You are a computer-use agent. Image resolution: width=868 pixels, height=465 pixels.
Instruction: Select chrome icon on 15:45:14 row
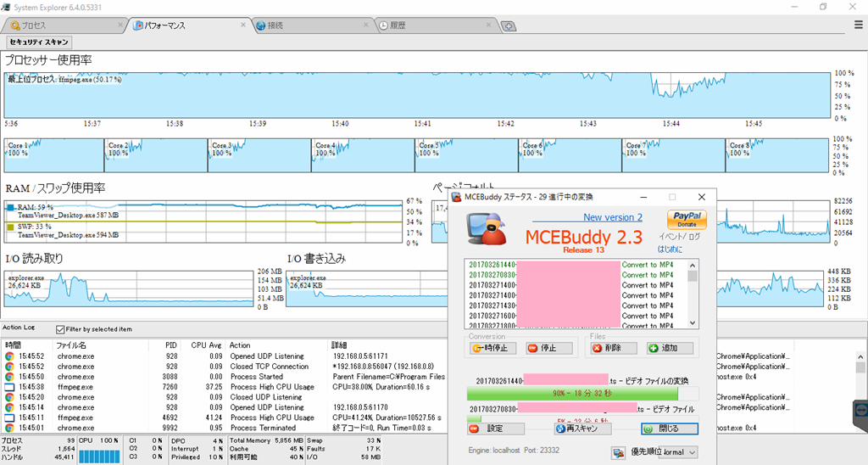[9, 407]
